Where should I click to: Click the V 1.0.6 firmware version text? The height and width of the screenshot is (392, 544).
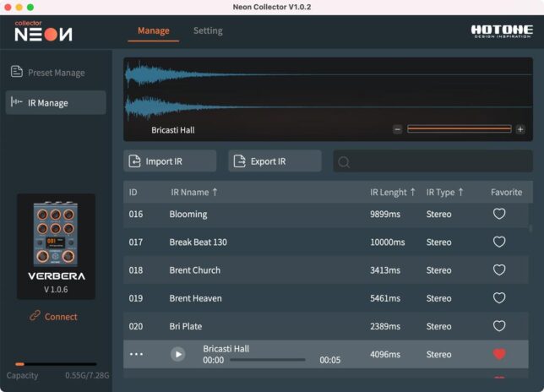pos(56,289)
